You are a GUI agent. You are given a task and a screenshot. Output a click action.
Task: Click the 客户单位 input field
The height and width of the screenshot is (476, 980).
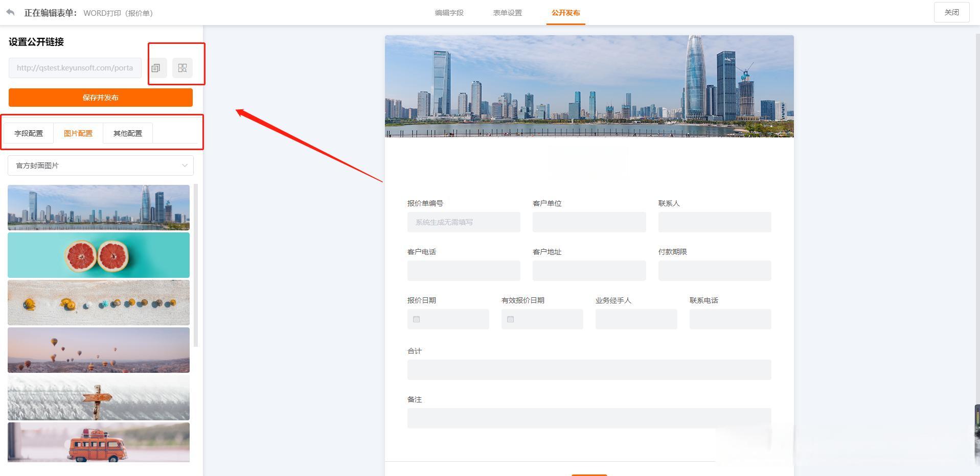589,222
